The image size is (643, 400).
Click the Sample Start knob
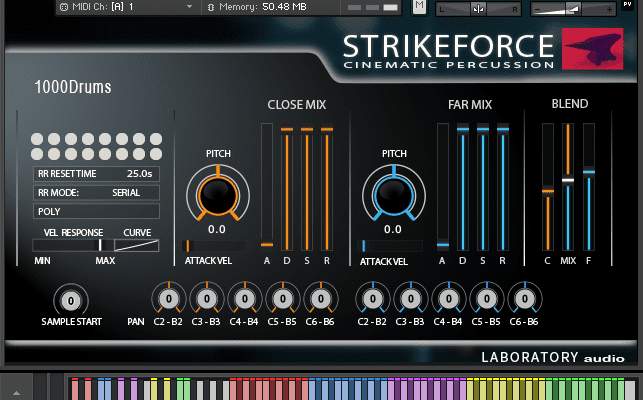(72, 299)
